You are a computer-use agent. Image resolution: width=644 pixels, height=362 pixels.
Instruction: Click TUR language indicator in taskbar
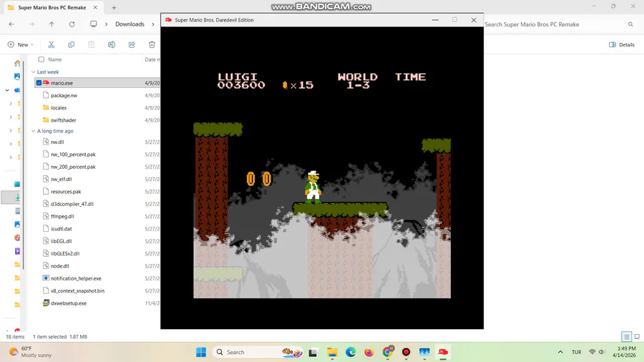[x=577, y=352]
